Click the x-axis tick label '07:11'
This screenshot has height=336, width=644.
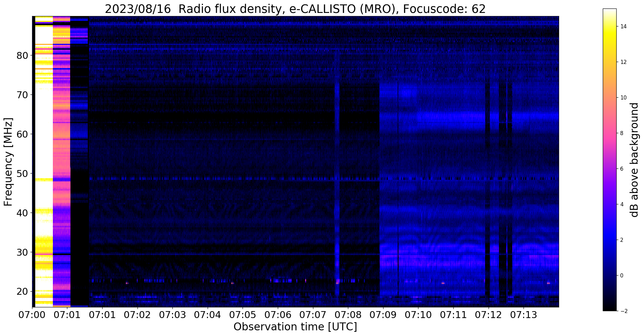tap(453, 315)
